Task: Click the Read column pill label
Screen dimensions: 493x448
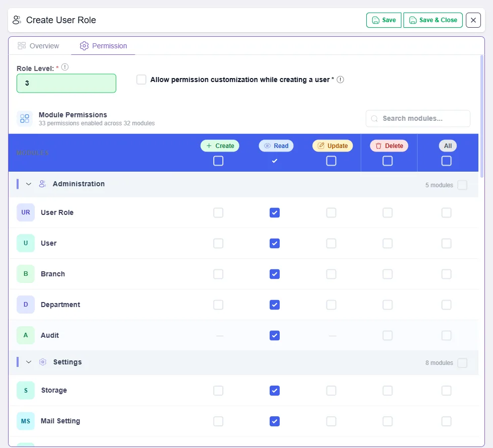Action: [x=276, y=146]
